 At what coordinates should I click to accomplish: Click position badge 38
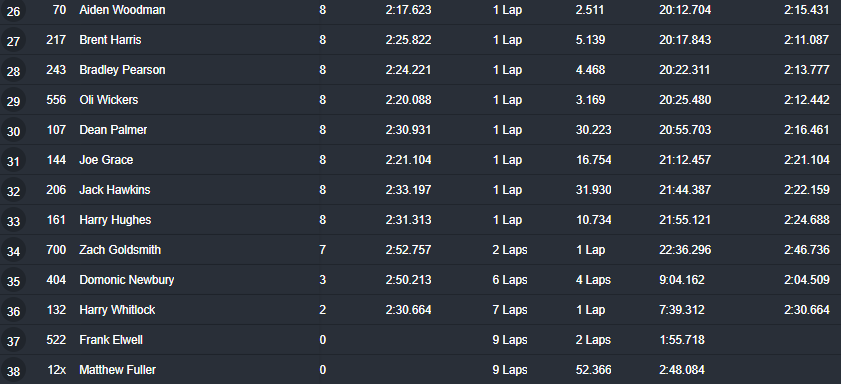(13, 371)
